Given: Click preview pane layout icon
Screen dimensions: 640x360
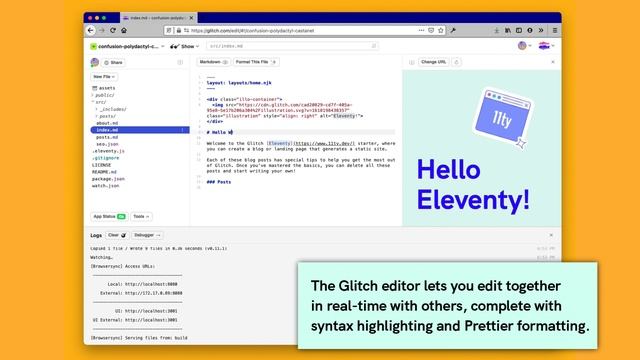Looking at the screenshot, I should point(411,62).
